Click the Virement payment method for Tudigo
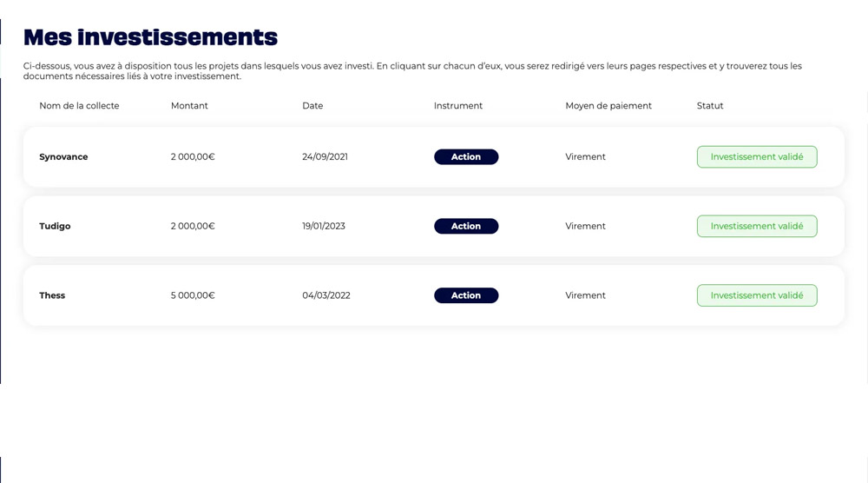 585,226
